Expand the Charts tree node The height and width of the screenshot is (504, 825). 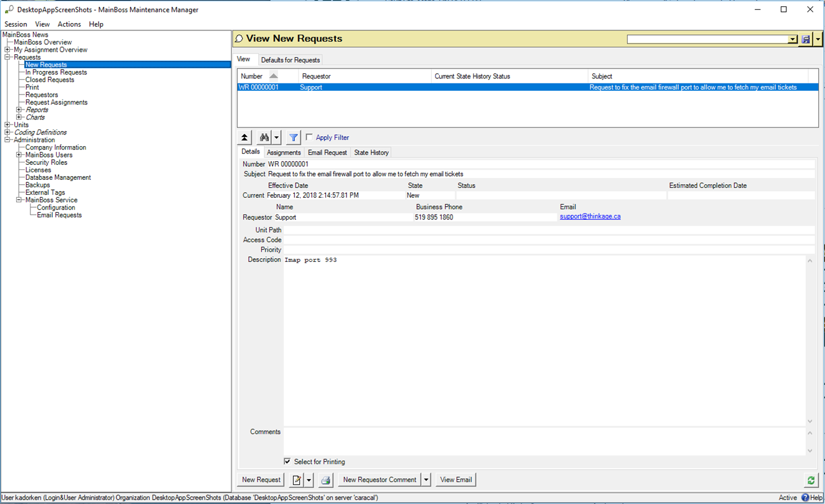[19, 118]
